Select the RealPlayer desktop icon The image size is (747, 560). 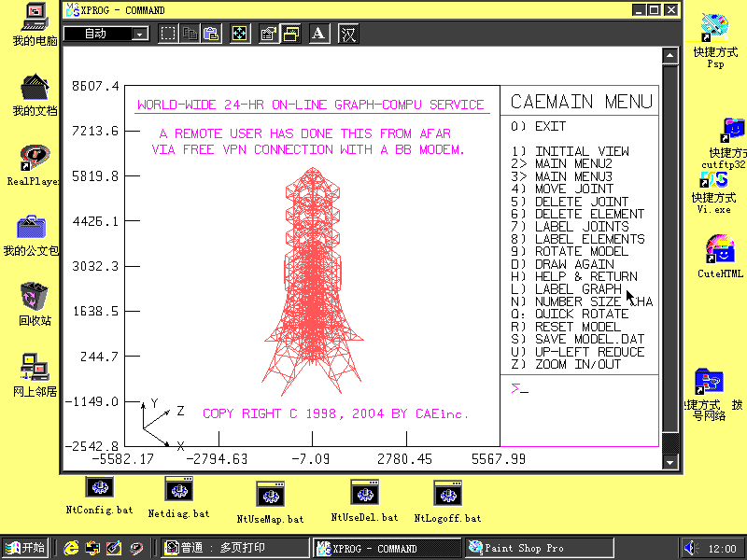pyautogui.click(x=35, y=157)
